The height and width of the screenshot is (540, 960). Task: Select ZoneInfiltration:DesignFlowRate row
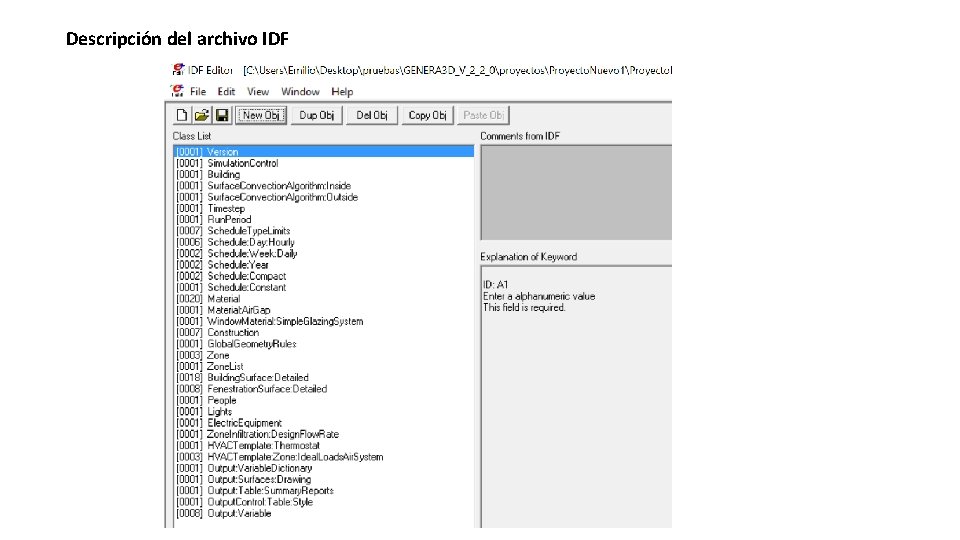324,434
